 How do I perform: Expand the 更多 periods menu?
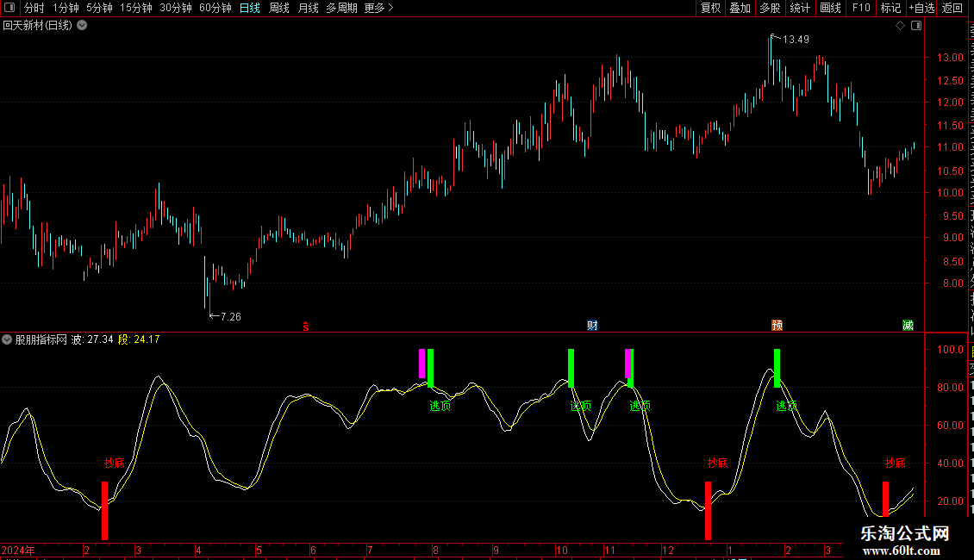pyautogui.click(x=378, y=8)
